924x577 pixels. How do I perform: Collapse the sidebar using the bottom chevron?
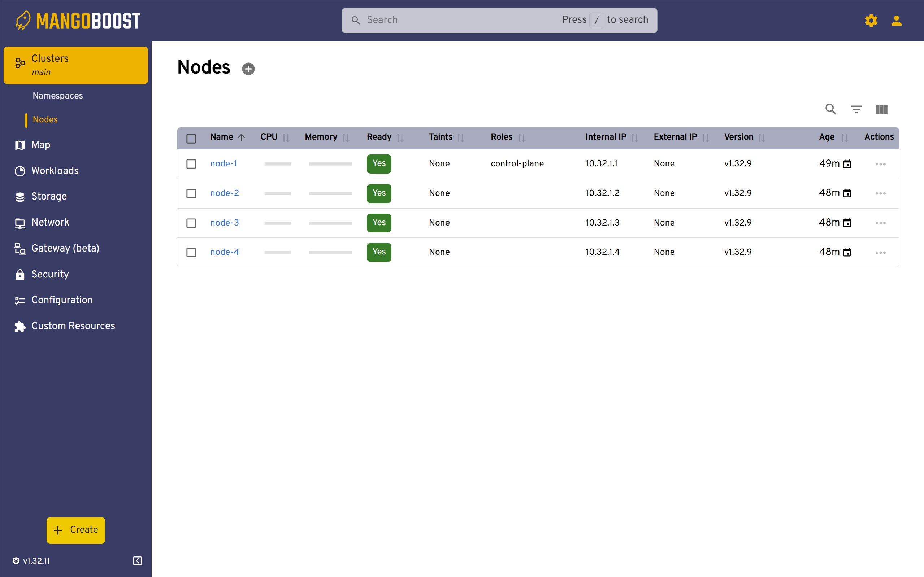[x=137, y=561]
